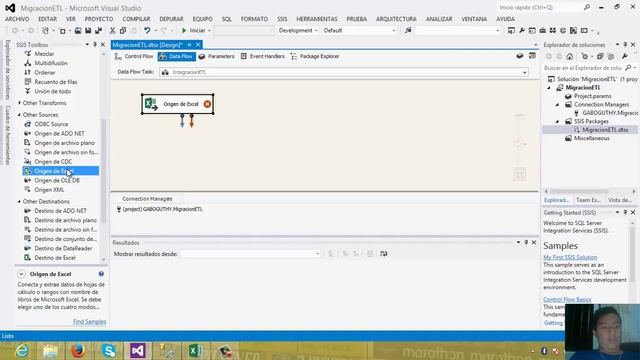The width and height of the screenshot is (640, 360).
Task: Open Skype from taskbar
Action: tap(109, 351)
